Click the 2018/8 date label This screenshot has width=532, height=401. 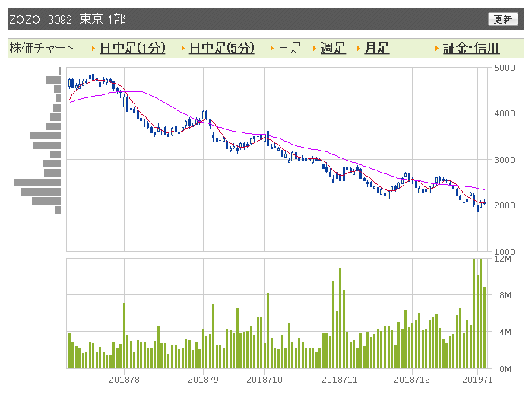pyautogui.click(x=124, y=380)
